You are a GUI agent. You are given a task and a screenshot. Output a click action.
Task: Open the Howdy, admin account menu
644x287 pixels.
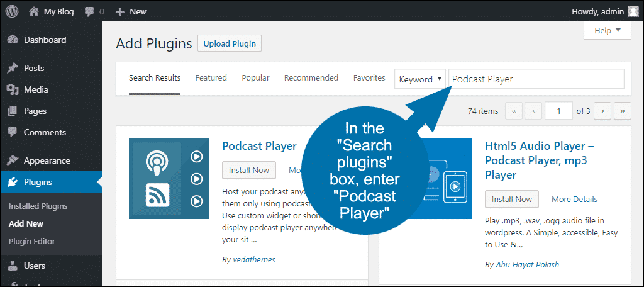tap(604, 12)
